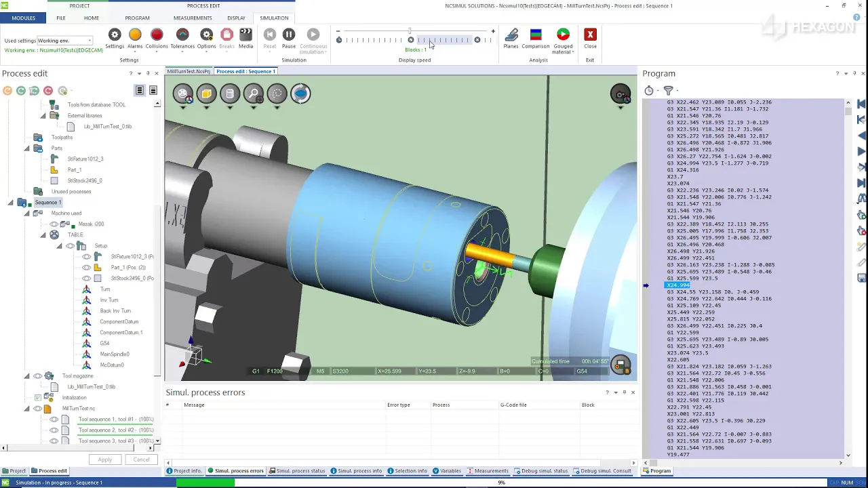The image size is (868, 488).
Task: Open simulation Settings gear in ribbon
Action: coord(115,39)
